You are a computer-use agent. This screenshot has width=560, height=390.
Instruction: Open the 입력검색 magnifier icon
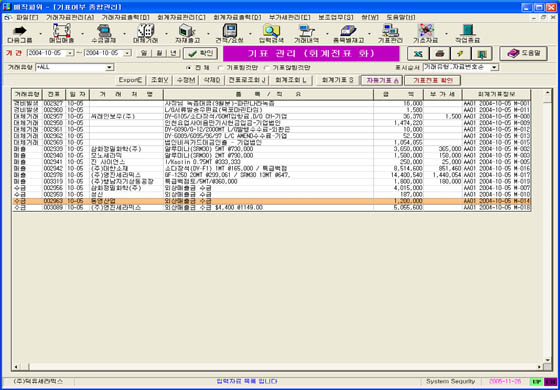pos(271,34)
